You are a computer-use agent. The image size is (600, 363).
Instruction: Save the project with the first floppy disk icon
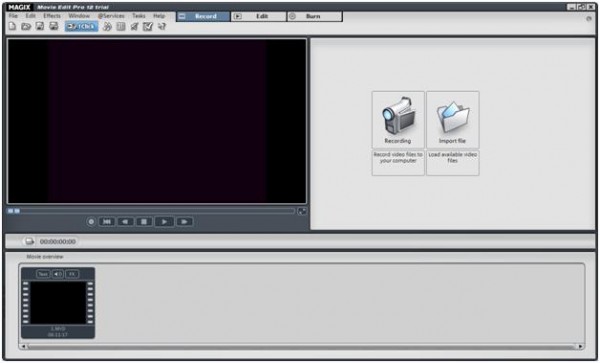(x=40, y=26)
